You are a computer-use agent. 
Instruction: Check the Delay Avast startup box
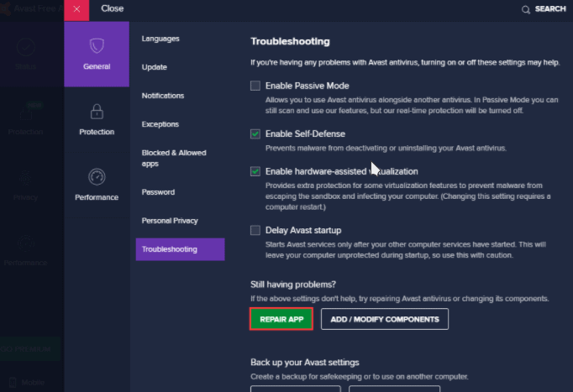coord(255,230)
